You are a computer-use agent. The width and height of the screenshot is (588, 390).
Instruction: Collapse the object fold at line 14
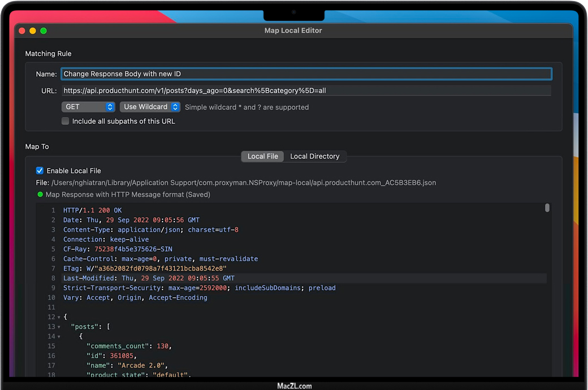coord(59,336)
